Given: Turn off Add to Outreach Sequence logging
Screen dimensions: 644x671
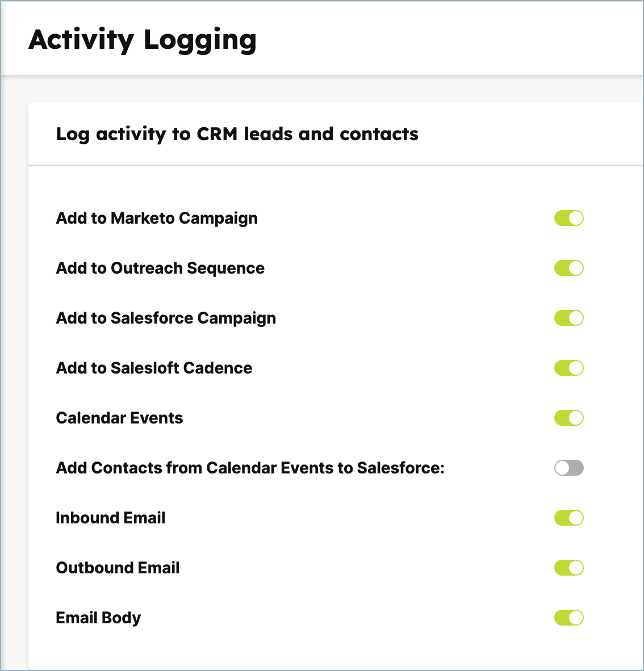Looking at the screenshot, I should (x=568, y=268).
